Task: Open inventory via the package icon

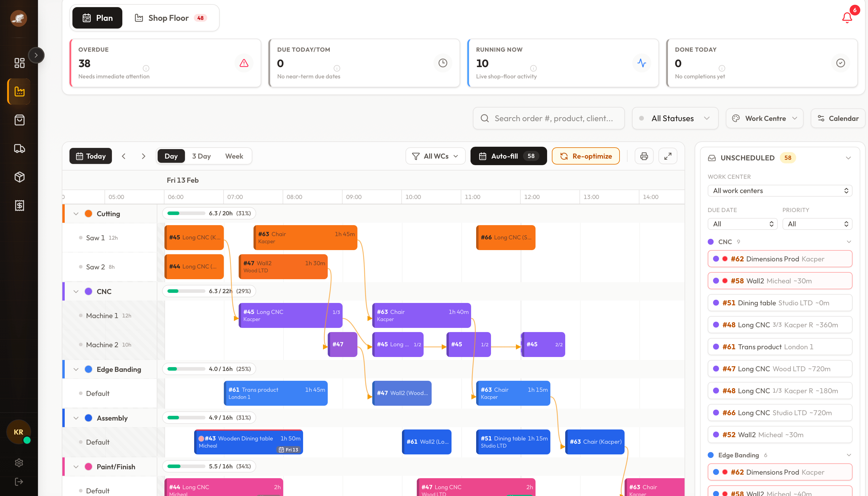Action: 19,177
